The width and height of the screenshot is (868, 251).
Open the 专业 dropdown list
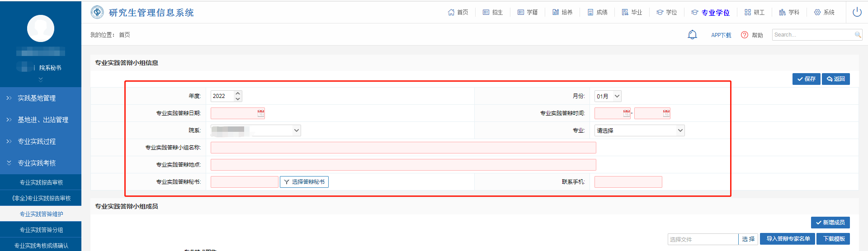(639, 130)
